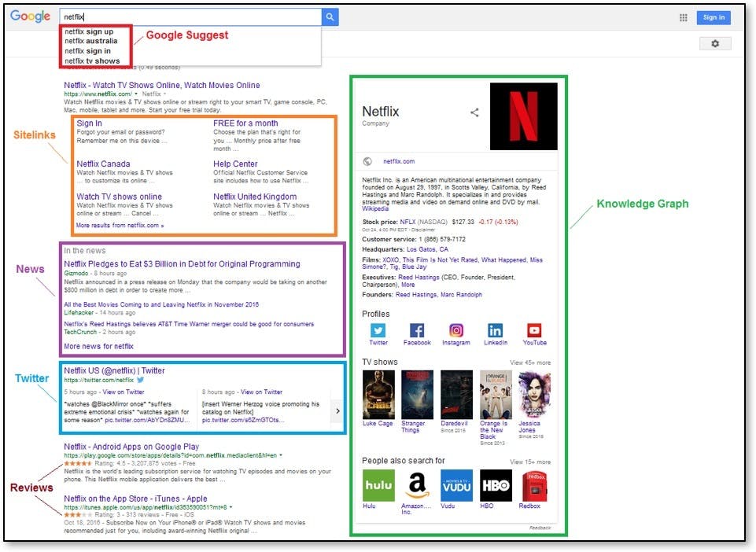Open the 'FREE for a month' sitelink
Viewport: 756px width, 552px height.
(245, 123)
